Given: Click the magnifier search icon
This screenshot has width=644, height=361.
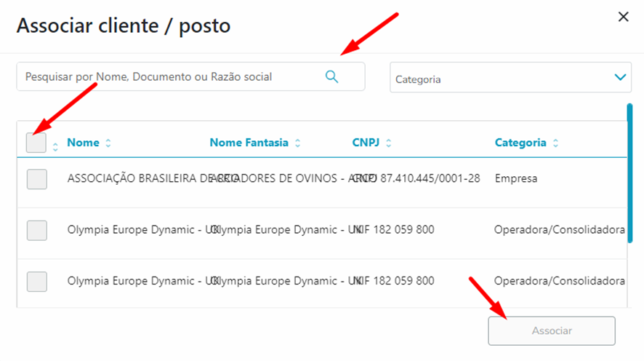Looking at the screenshot, I should (332, 76).
